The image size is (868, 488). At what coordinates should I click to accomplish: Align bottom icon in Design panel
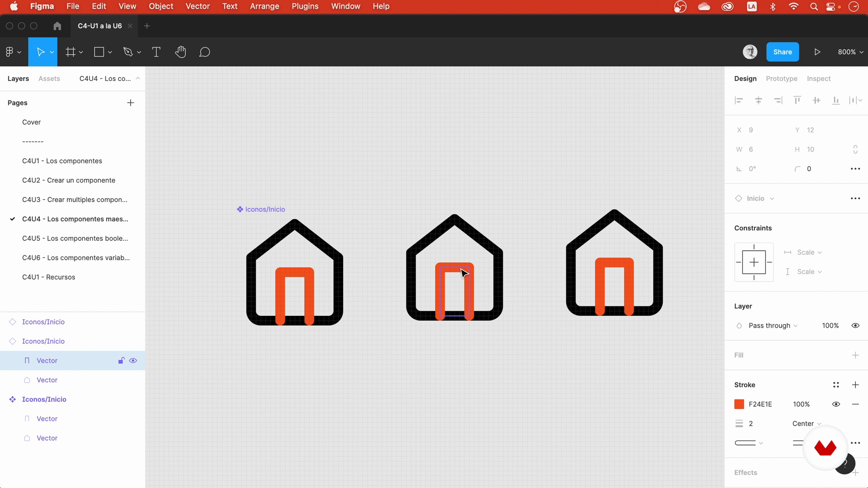point(836,100)
